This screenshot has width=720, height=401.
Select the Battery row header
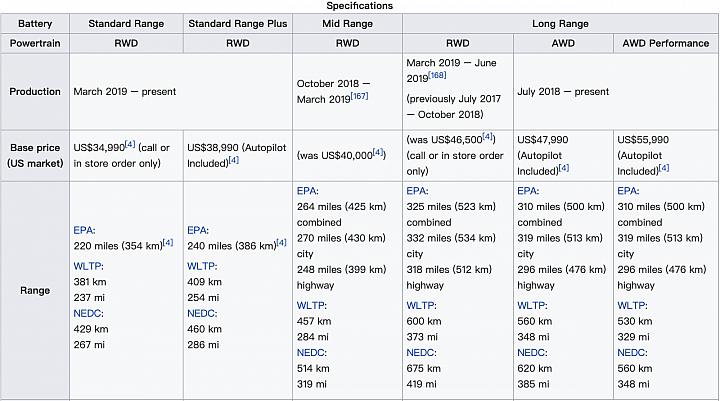coord(35,23)
